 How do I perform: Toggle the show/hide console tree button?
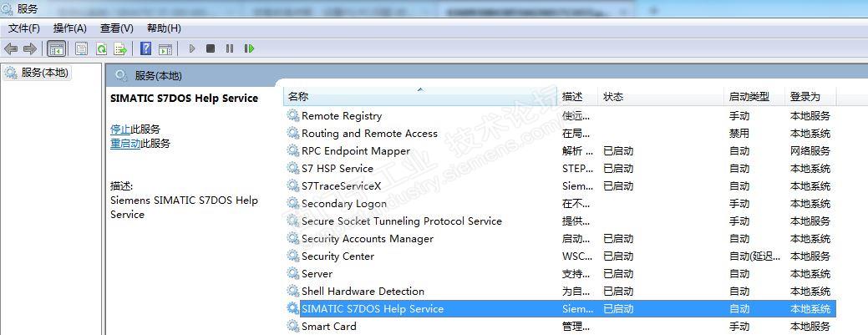pyautogui.click(x=57, y=49)
